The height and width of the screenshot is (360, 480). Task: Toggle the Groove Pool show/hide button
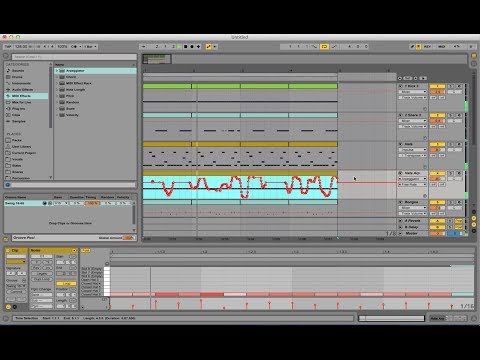click(6, 239)
